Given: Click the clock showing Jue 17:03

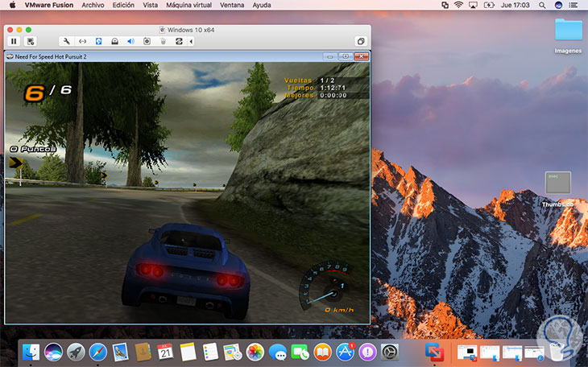Looking at the screenshot, I should click(x=516, y=5).
